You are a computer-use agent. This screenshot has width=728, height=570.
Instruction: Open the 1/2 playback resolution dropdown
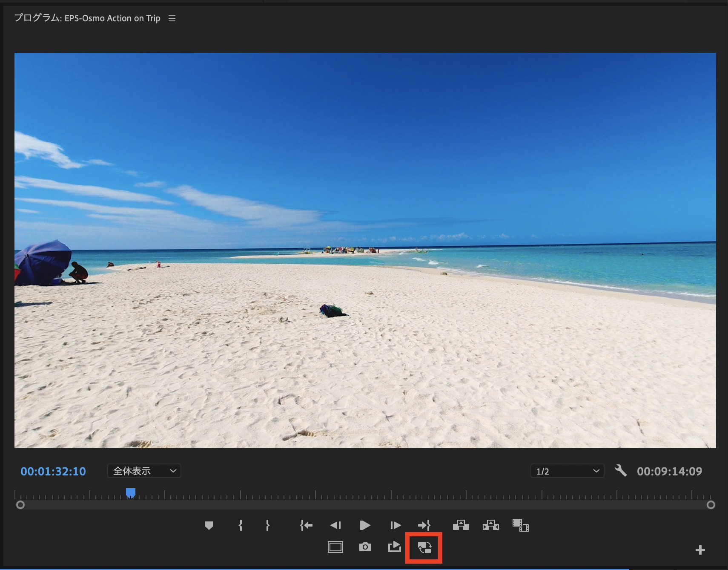(x=567, y=471)
